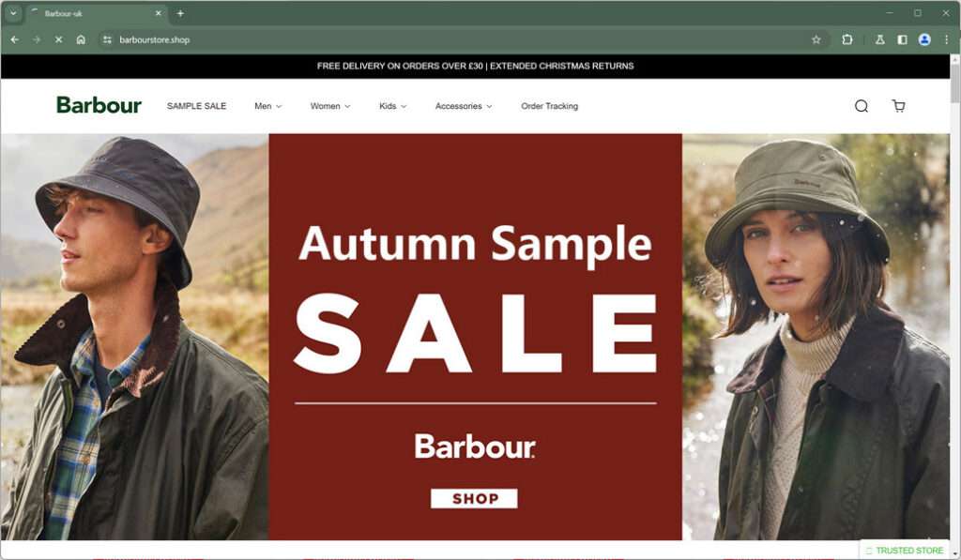The image size is (961, 560).
Task: Click the Chrome Labs flask icon
Action: coord(879,39)
